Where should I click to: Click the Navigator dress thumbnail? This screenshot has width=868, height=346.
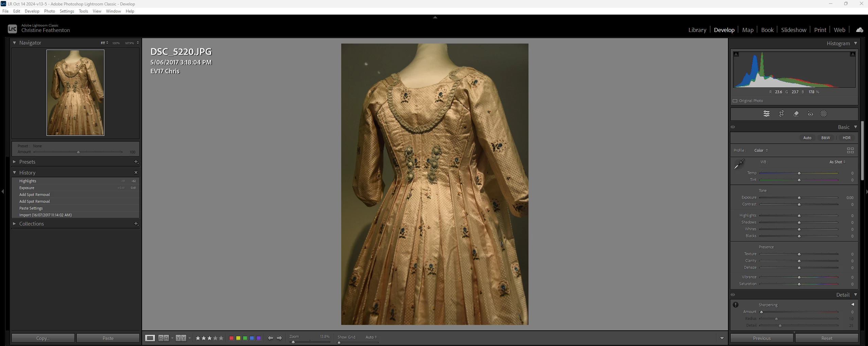(75, 93)
